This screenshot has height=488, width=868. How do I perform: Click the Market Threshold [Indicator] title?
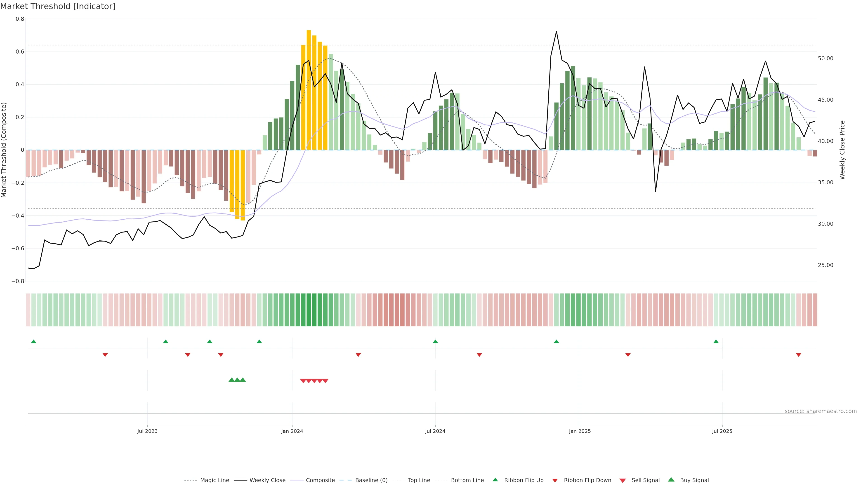[58, 6]
